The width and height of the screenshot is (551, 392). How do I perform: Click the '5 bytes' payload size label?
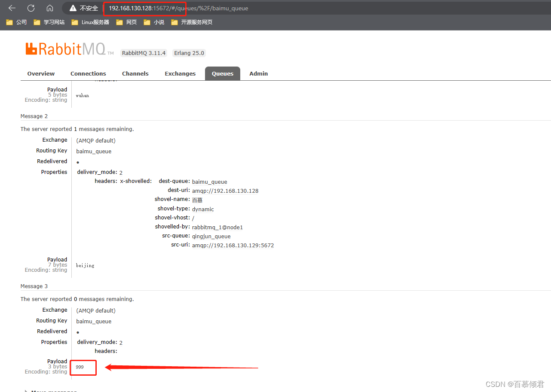(x=58, y=95)
